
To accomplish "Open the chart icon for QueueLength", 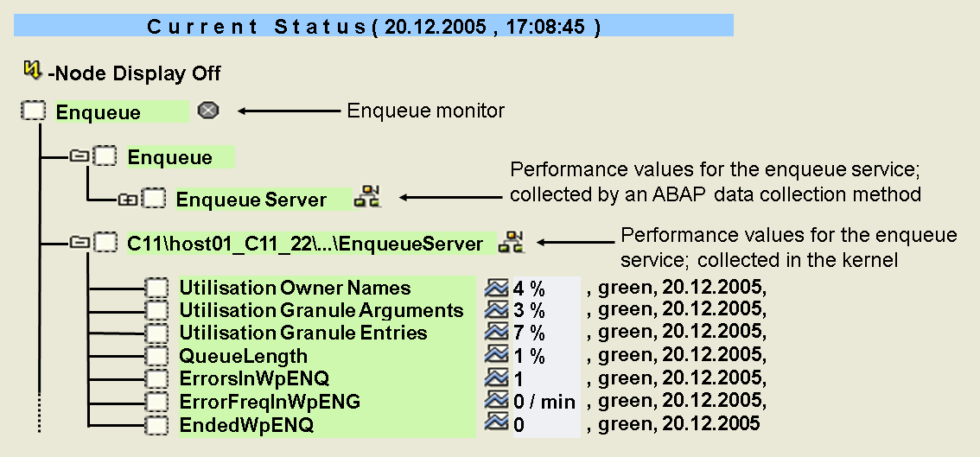I will coord(497,355).
